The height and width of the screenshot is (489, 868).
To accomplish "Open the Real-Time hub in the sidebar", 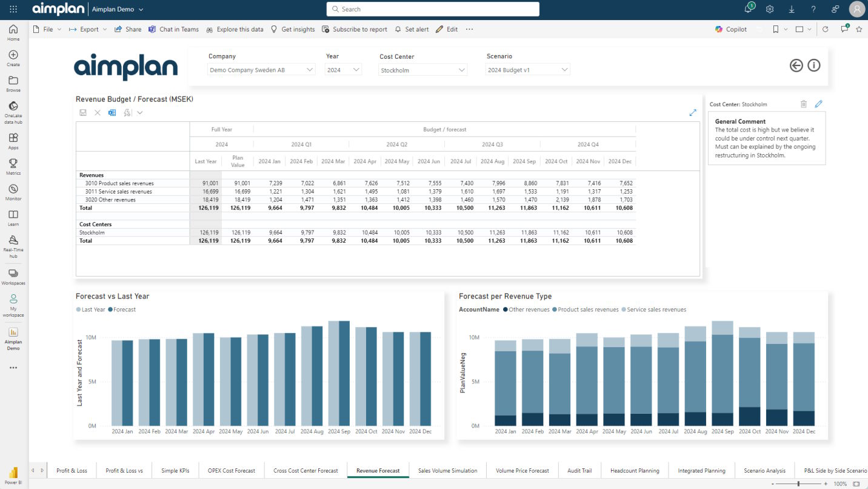I will (13, 246).
